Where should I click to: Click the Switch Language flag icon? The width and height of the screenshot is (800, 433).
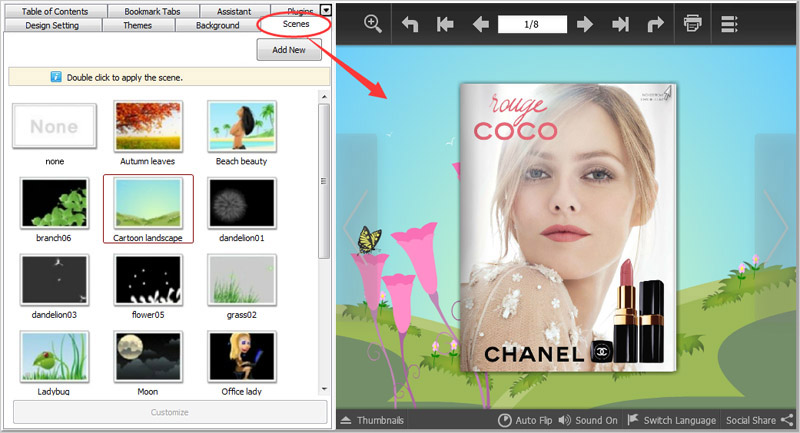tap(633, 419)
